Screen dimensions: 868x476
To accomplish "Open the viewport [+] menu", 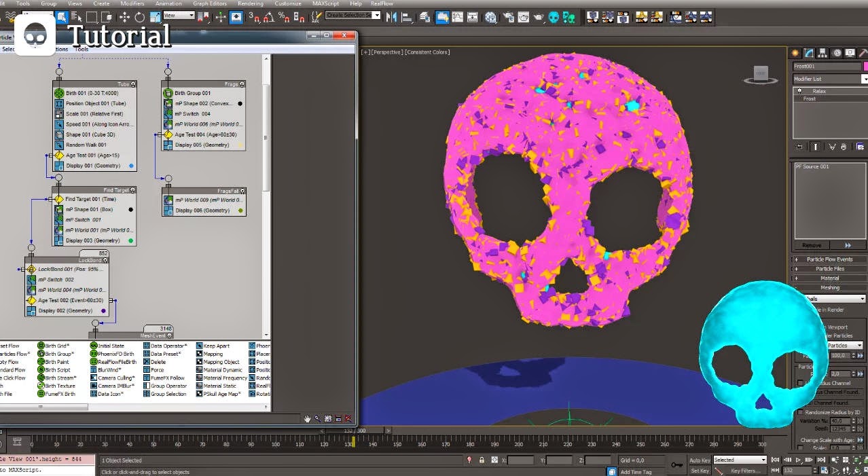I will point(366,52).
